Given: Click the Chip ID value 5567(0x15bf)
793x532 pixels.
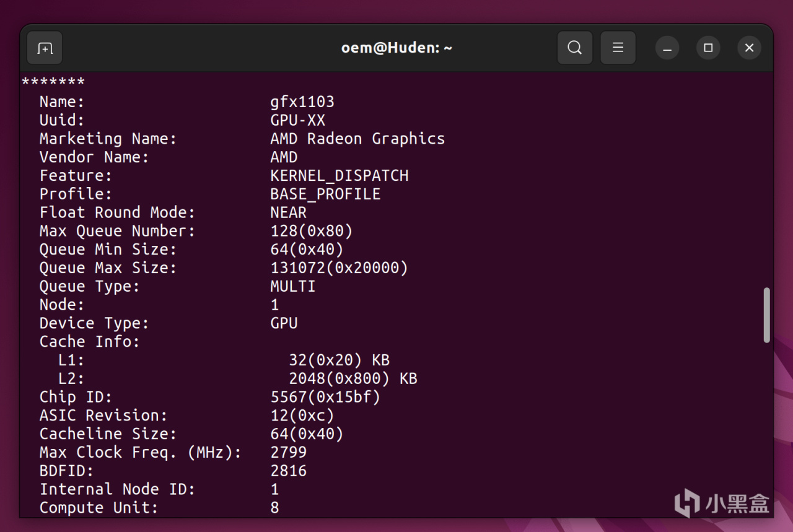Looking at the screenshot, I should tap(325, 397).
